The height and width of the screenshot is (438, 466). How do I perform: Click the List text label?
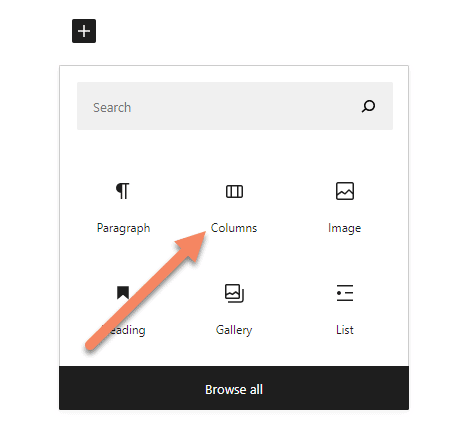(x=345, y=330)
